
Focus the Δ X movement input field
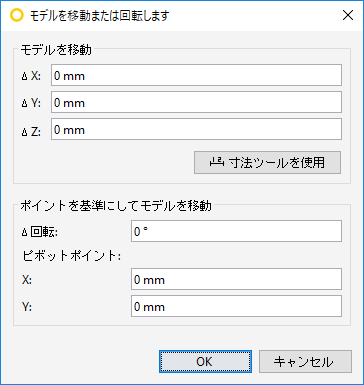196,75
